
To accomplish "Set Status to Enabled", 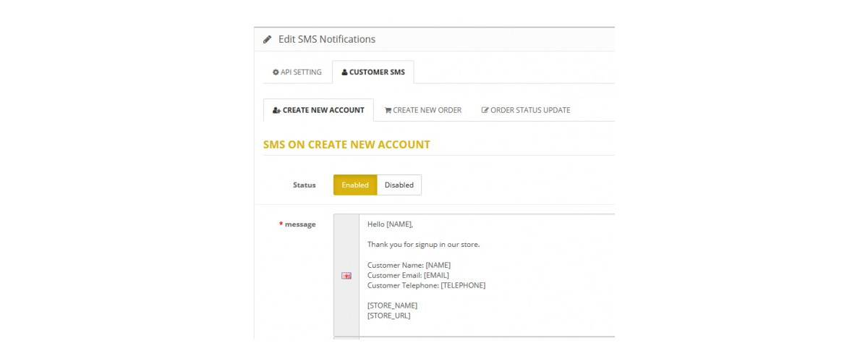I will click(x=355, y=185).
